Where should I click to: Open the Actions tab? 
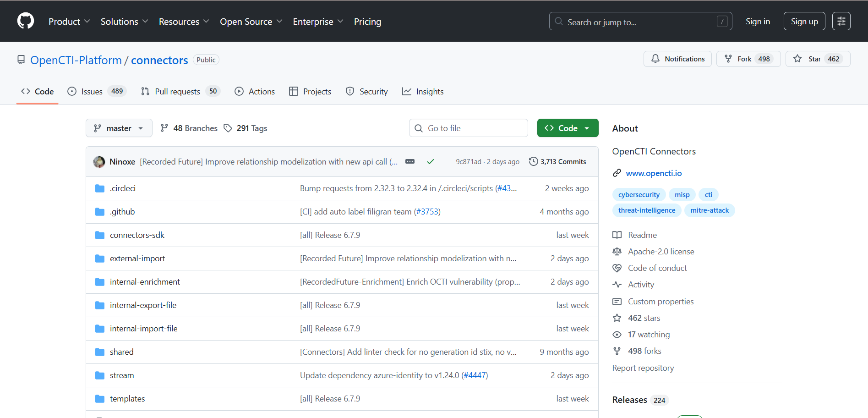pos(255,91)
